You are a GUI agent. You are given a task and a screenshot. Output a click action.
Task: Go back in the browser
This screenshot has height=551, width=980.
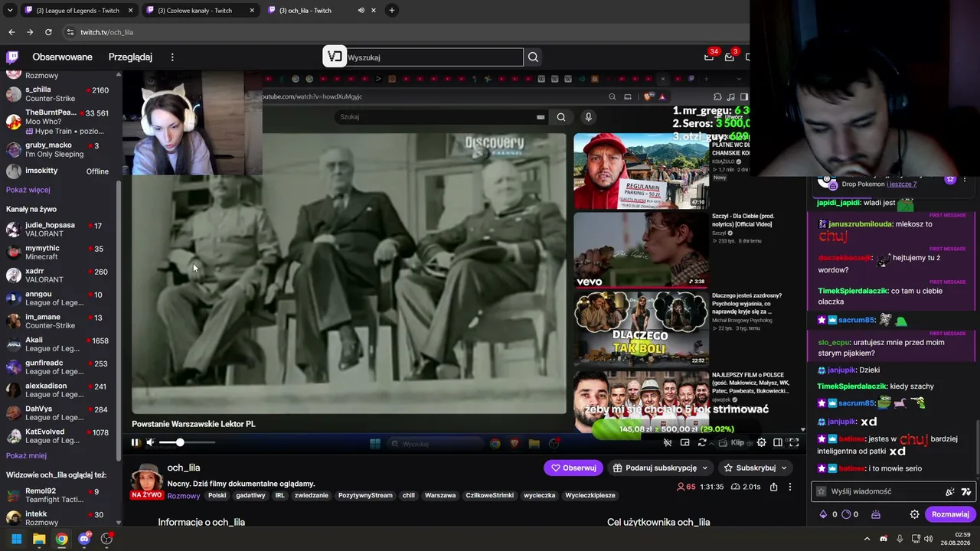pyautogui.click(x=11, y=32)
